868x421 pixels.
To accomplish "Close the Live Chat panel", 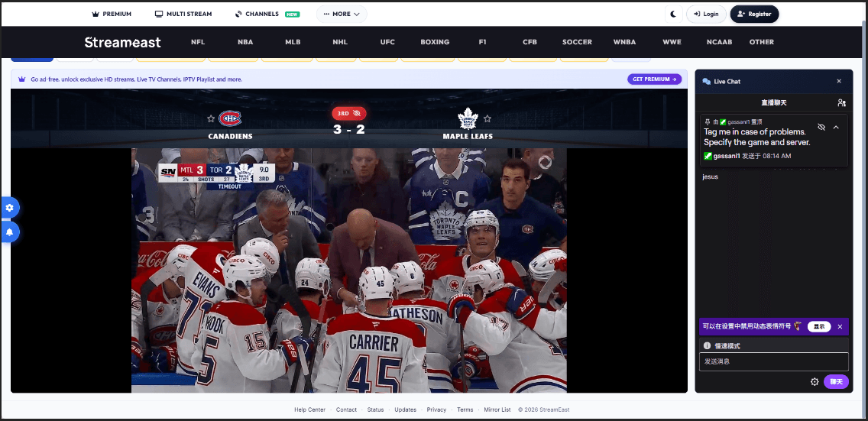I will pos(839,81).
